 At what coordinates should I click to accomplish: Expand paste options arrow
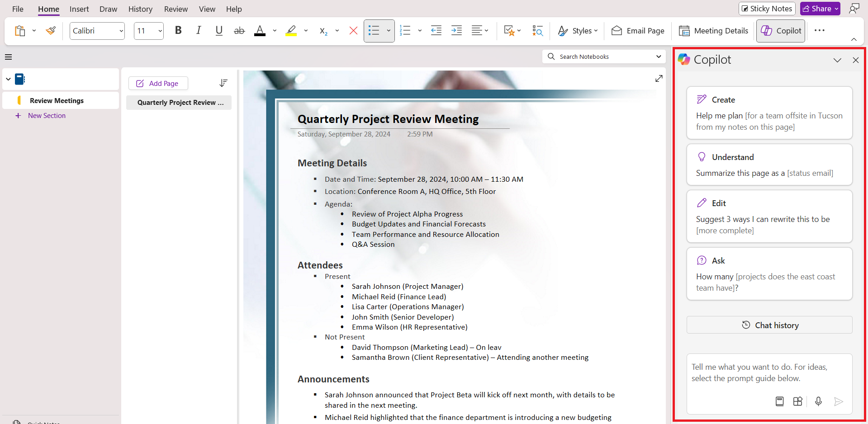[x=34, y=31]
